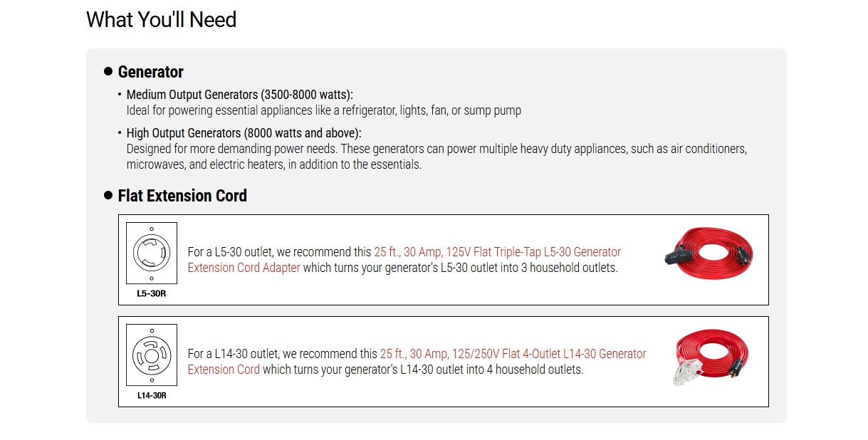868x440 pixels.
Task: Click the refrigerator, lights, fan description line
Action: point(323,110)
